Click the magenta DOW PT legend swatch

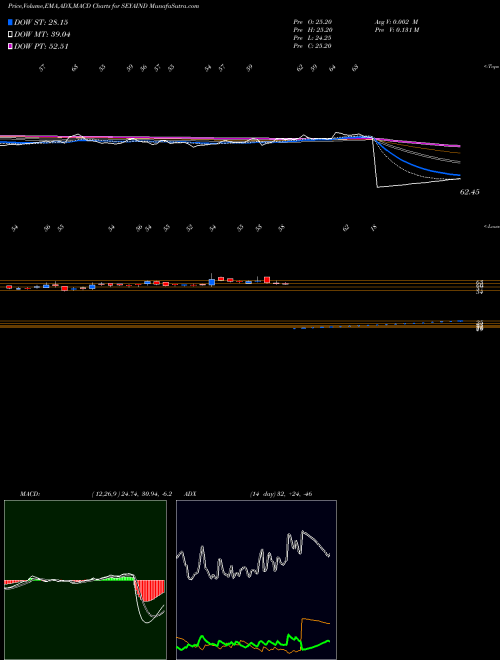click(x=10, y=47)
